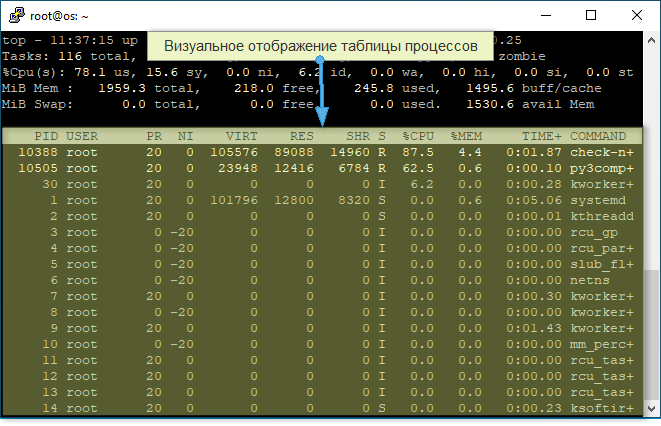Click the 78.1 us CPU value
This screenshot has height=426, width=661.
[90, 72]
